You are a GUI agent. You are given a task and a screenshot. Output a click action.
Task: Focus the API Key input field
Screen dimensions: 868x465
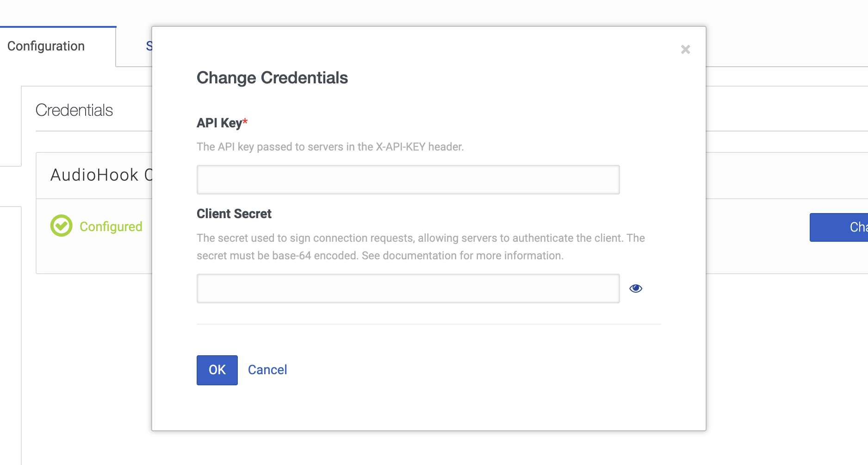pyautogui.click(x=408, y=180)
